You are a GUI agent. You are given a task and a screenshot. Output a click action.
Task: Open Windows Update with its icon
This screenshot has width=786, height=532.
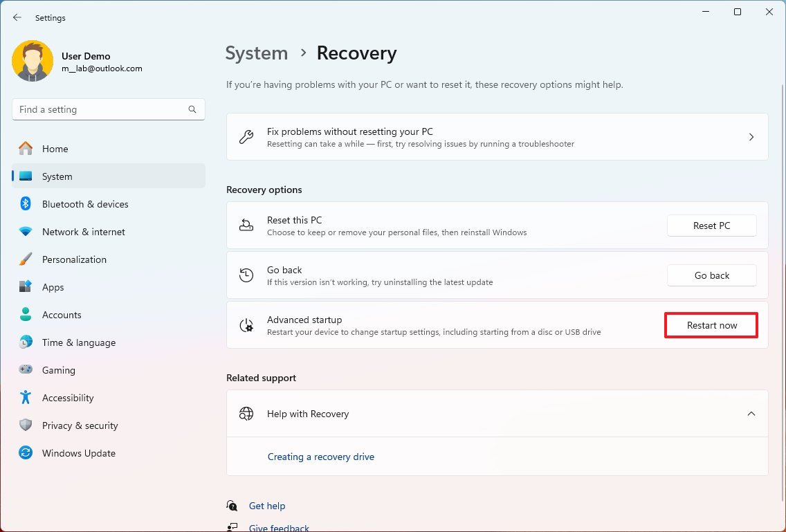(x=28, y=453)
